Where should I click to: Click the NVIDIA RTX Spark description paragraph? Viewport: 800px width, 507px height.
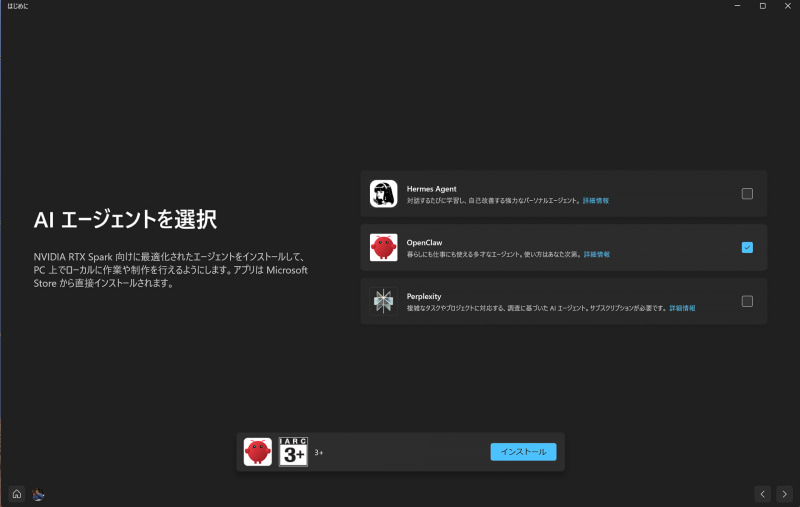coord(170,270)
